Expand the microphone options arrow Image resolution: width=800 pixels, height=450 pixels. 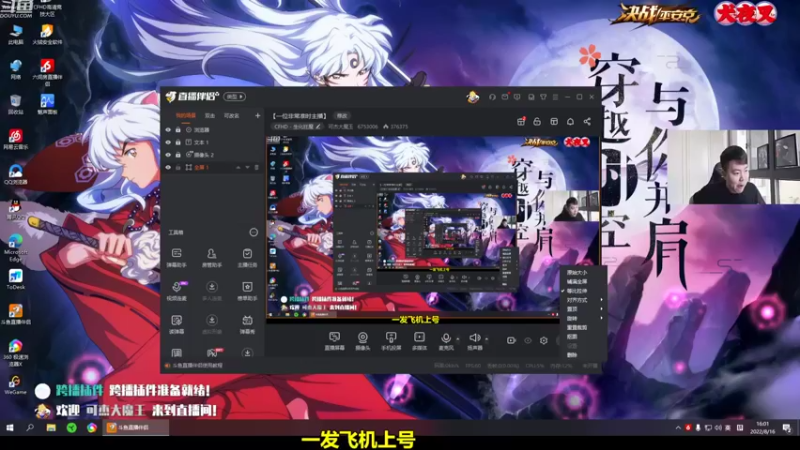(x=458, y=339)
